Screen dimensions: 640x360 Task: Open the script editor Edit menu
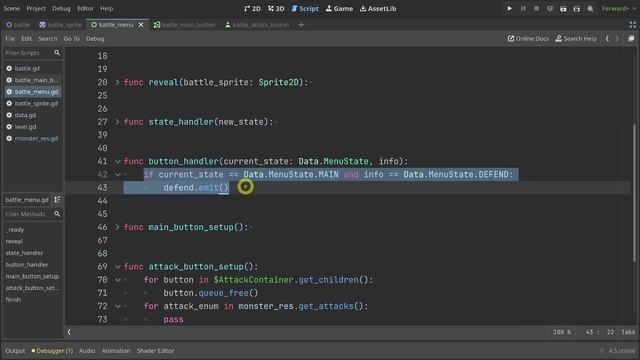(x=27, y=38)
